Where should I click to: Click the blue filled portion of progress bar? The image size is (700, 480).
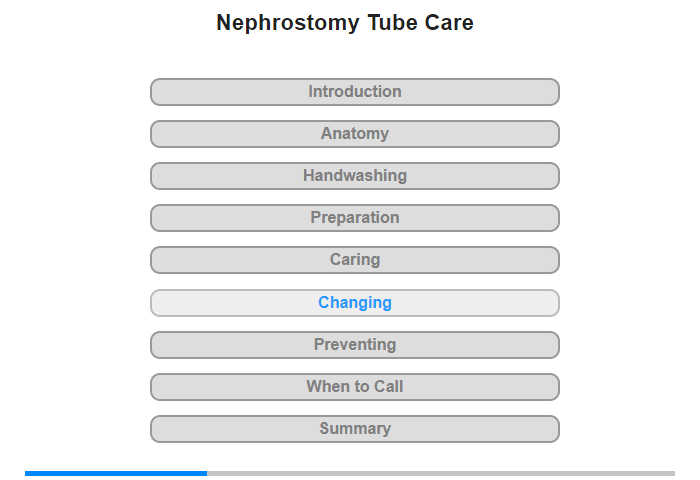[116, 473]
